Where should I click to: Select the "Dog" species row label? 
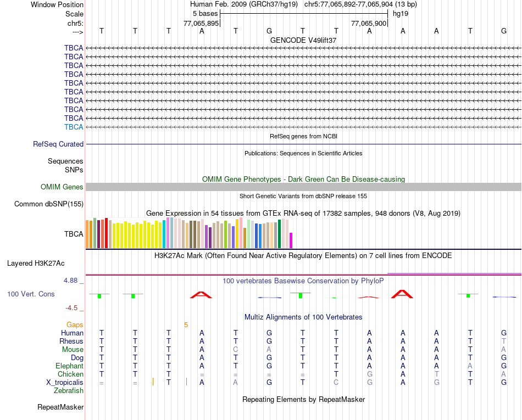point(77,358)
